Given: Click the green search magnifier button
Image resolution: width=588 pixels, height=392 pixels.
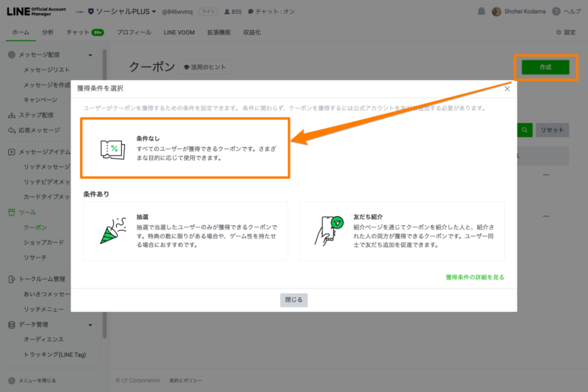Looking at the screenshot, I should (x=525, y=130).
